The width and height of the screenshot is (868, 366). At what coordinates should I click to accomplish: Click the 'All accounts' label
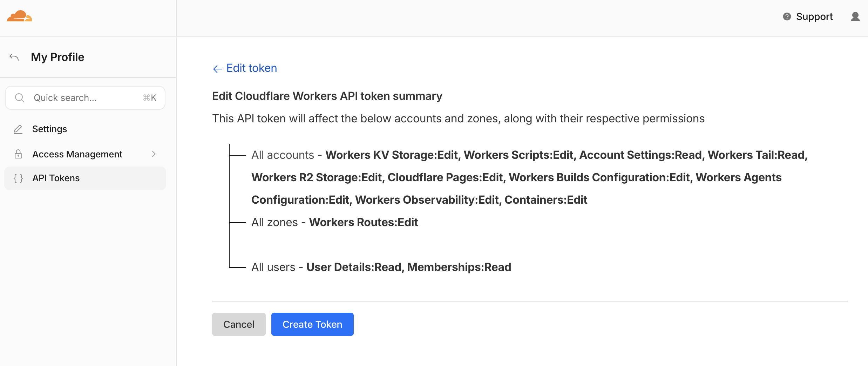pos(283,155)
